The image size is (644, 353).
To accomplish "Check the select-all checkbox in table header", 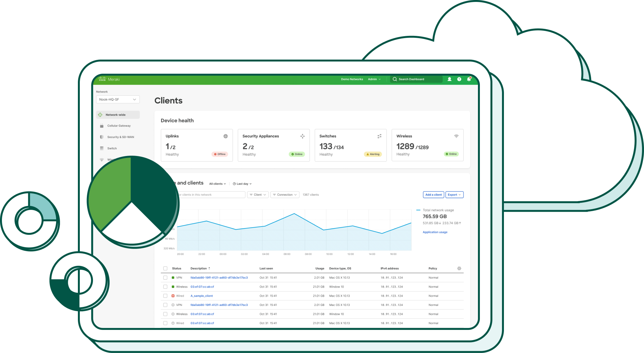I will [165, 268].
